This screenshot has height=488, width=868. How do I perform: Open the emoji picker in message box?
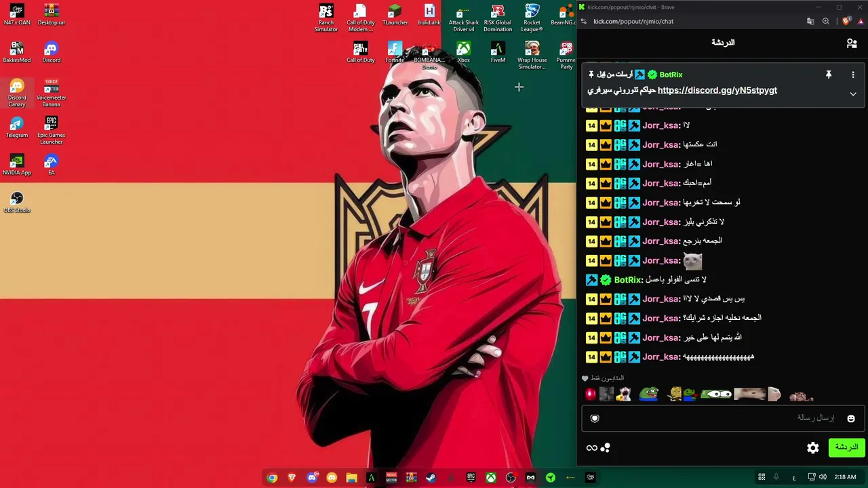tap(851, 418)
